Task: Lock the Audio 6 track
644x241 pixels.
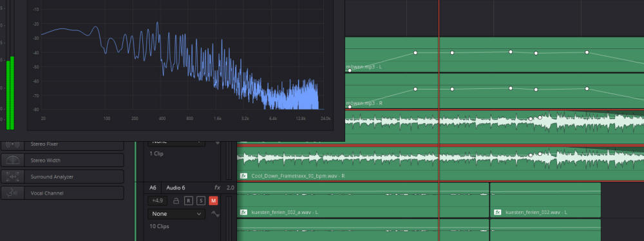Action: [x=176, y=200]
